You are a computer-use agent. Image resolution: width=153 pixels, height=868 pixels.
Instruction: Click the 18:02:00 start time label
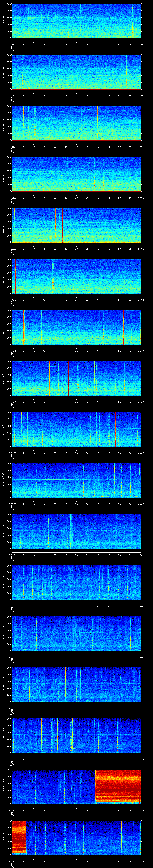pos(12,861)
